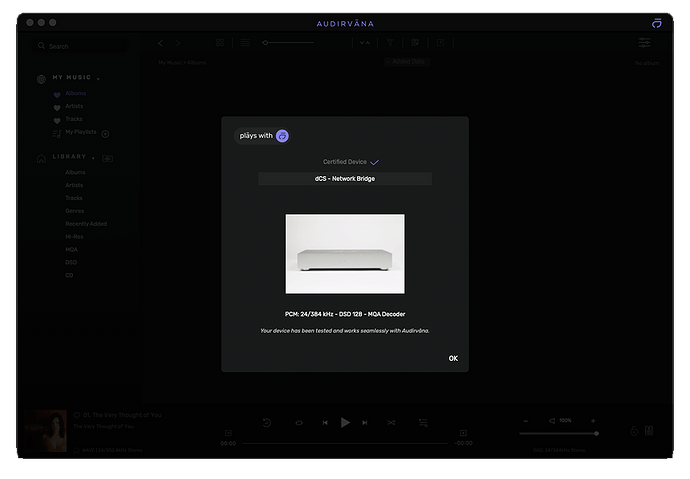The image size is (690, 479).
Task: Click the Certified Device checkmark
Action: [x=374, y=162]
